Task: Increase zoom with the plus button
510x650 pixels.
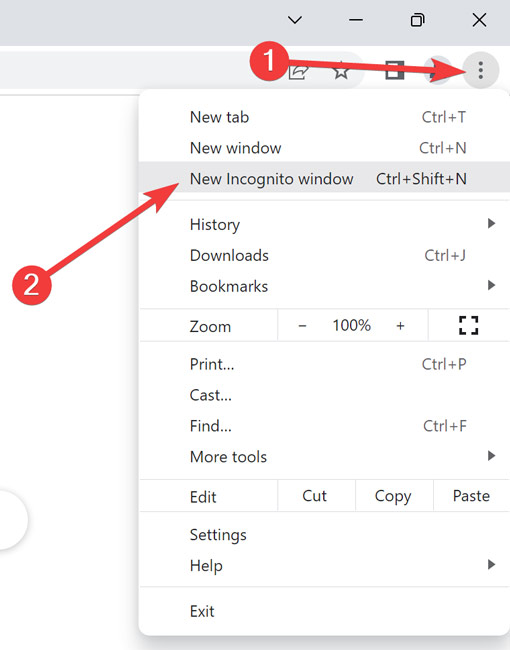Action: [x=400, y=326]
